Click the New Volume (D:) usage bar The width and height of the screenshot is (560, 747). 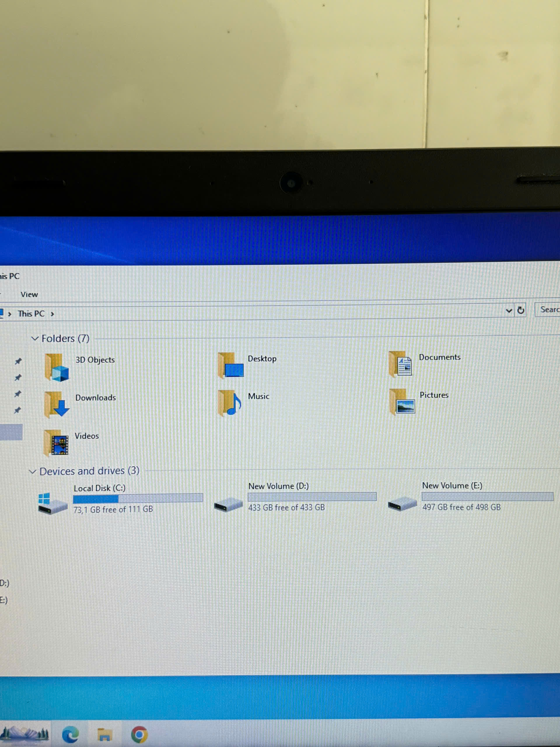(312, 496)
